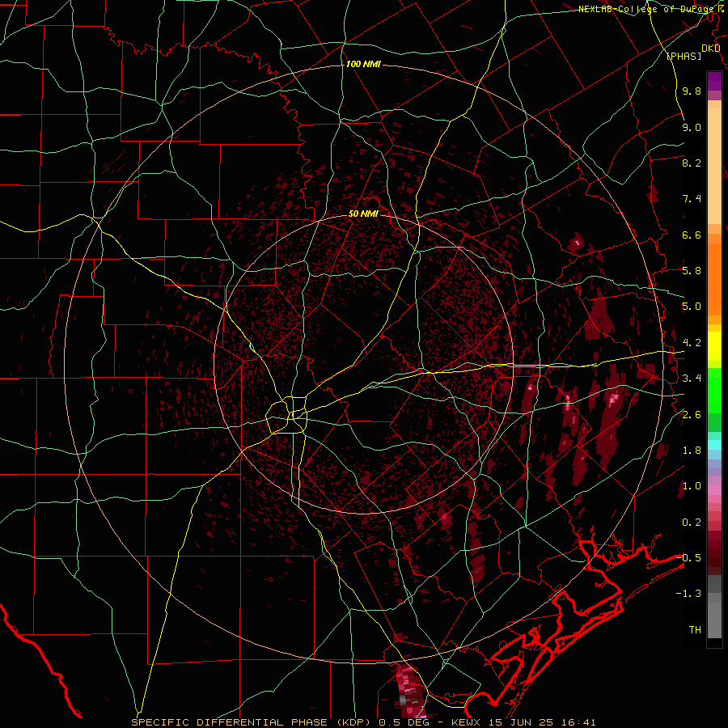Click the 7.4 scale value
The width and height of the screenshot is (728, 728).
(x=692, y=199)
